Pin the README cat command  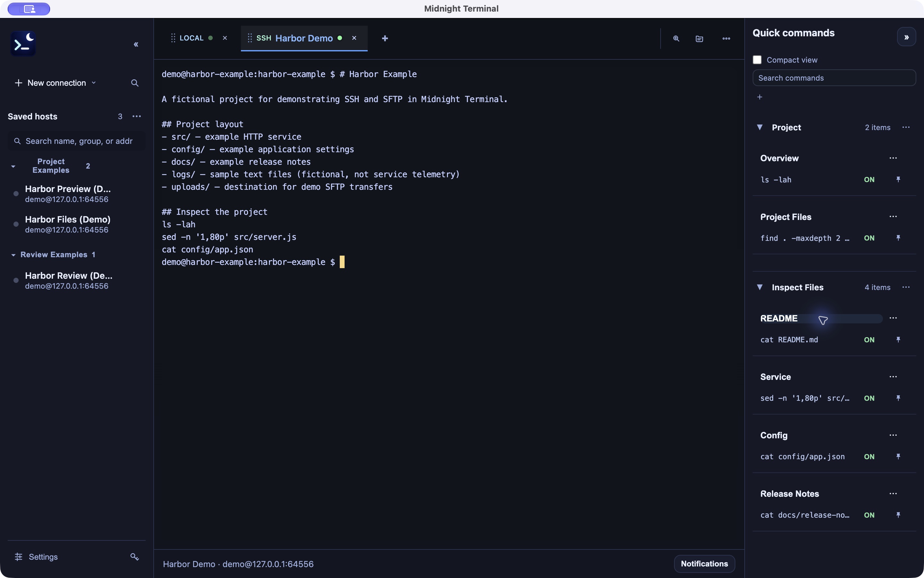[898, 339]
